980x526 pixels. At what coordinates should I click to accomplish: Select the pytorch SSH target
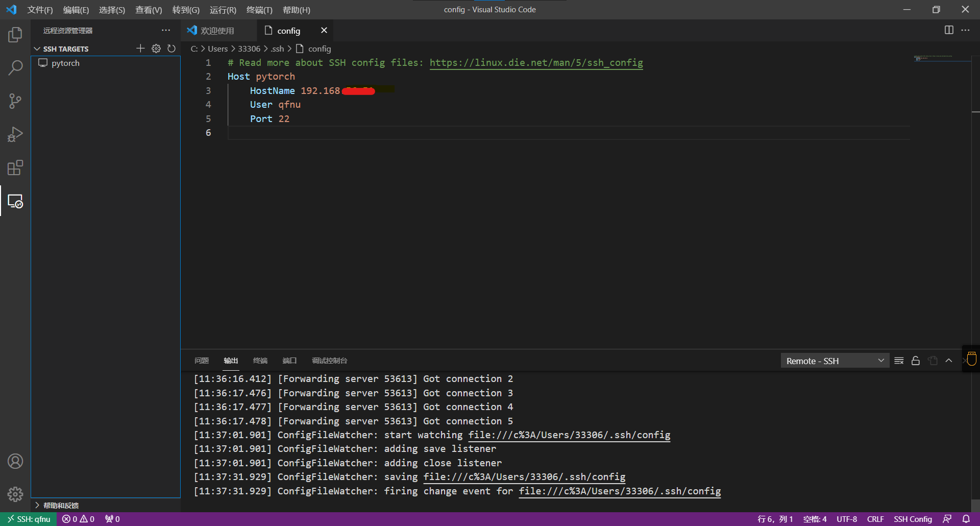click(x=106, y=63)
